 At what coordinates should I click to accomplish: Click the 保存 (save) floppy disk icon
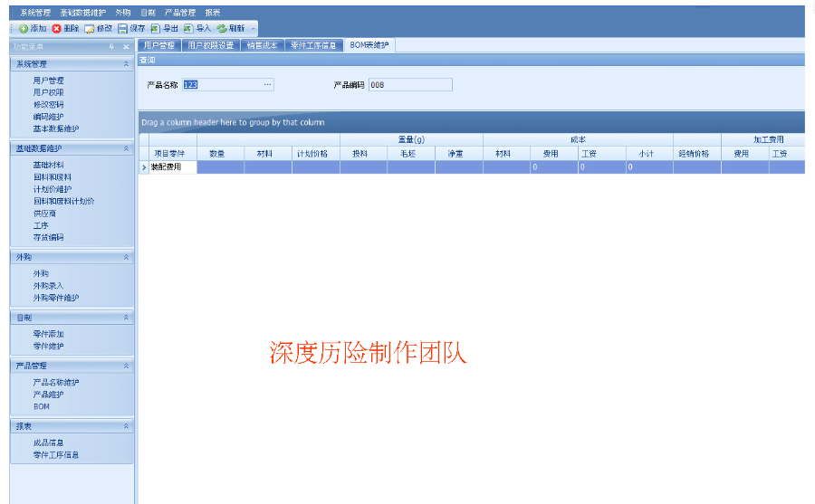pos(122,29)
